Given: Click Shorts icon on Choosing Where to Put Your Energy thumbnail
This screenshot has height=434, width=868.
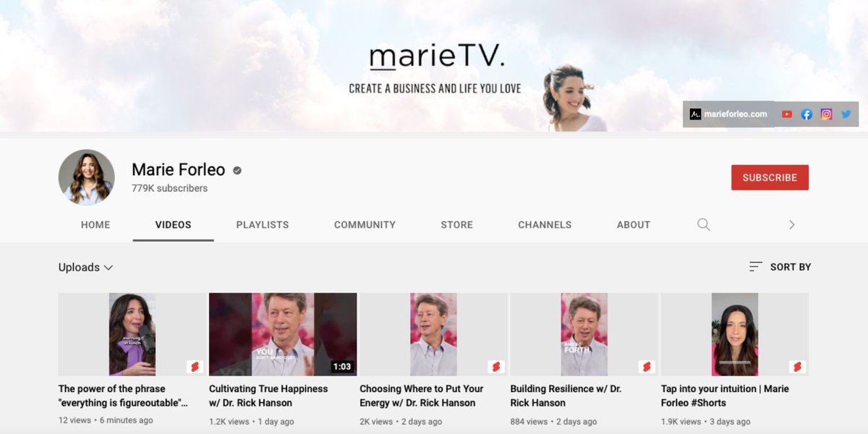Looking at the screenshot, I should (495, 367).
